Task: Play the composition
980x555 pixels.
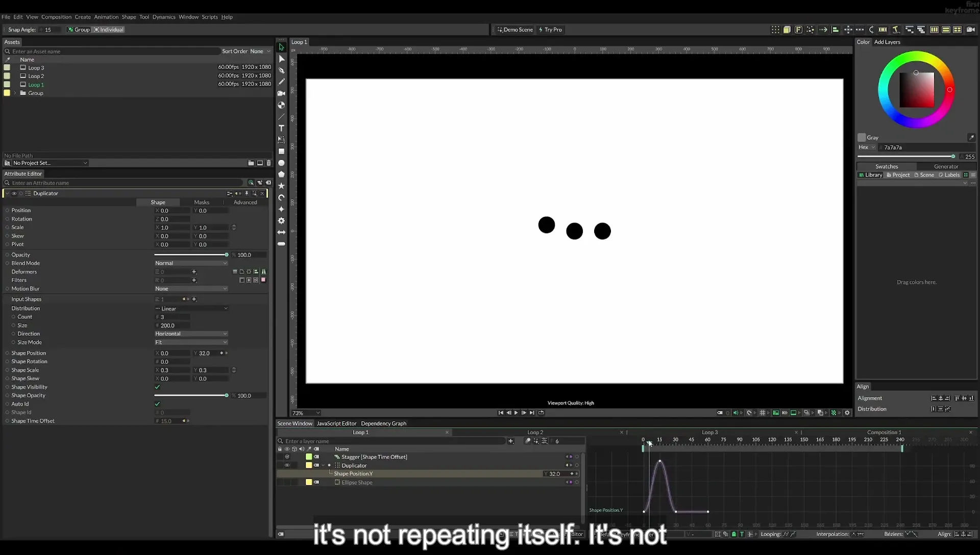Action: 516,413
